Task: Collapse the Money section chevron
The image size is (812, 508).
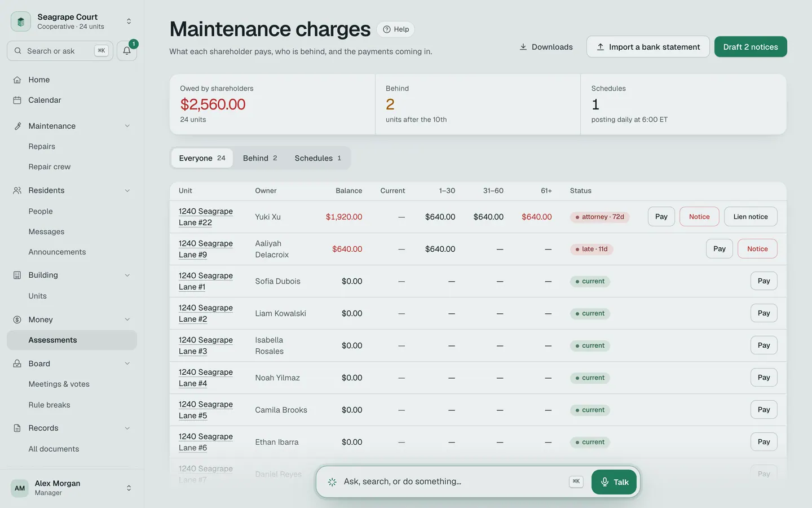Action: [127, 319]
